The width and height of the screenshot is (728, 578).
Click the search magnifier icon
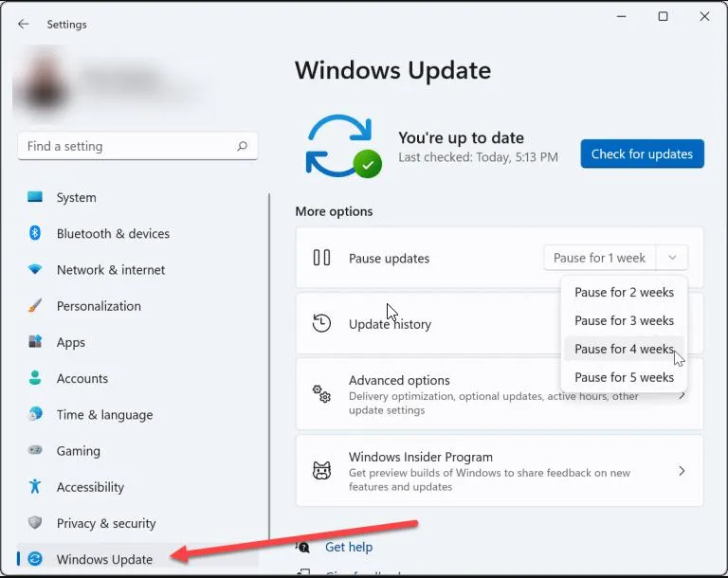coord(242,147)
